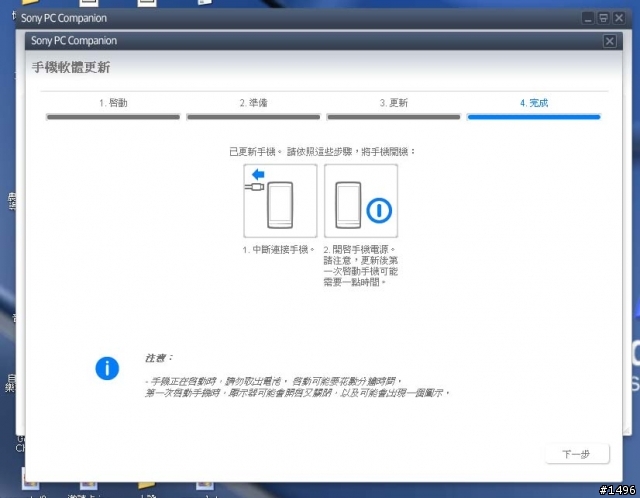Viewport: 640px width, 498px height.
Task: Click the 注意 note label
Action: [x=158, y=358]
